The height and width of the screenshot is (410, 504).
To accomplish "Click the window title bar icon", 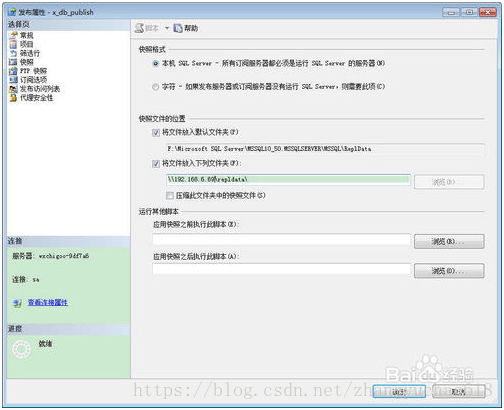I will 13,12.
